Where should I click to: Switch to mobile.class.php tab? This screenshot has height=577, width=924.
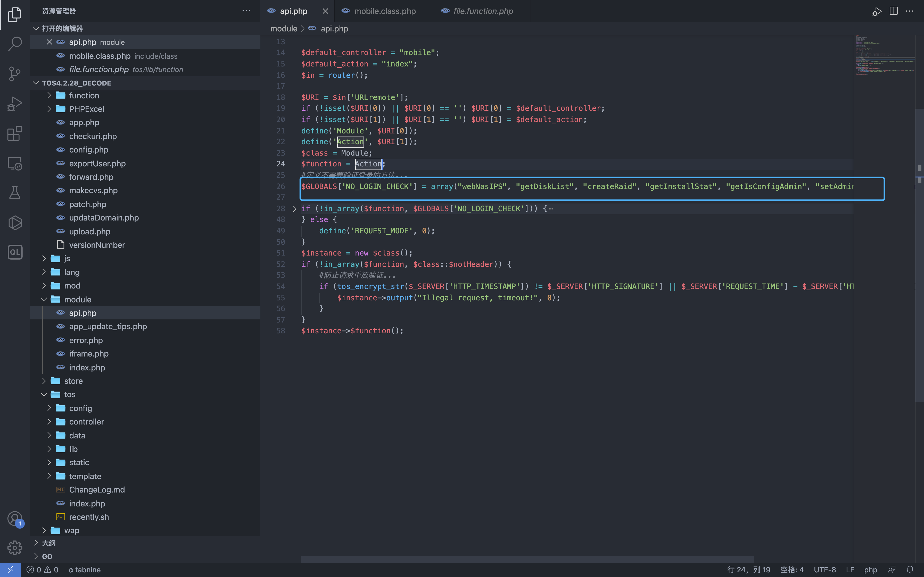384,11
